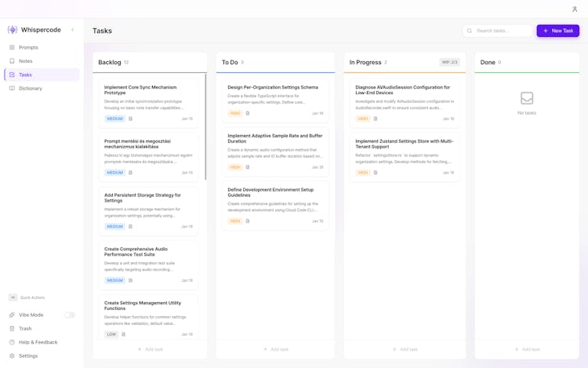The height and width of the screenshot is (368, 588).
Task: Click the user profile icon
Action: click(x=575, y=9)
